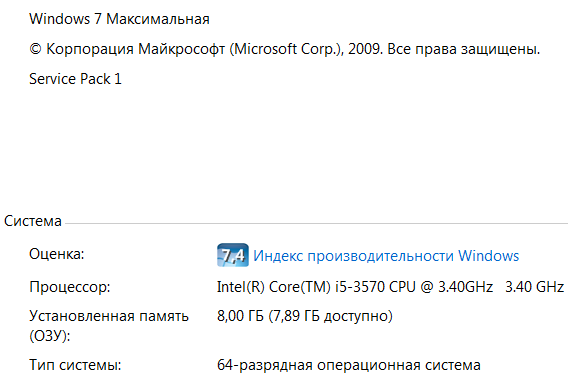Click the (7,89 ГБ доступно) available memory text
The width and height of the screenshot is (568, 380).
(330, 316)
